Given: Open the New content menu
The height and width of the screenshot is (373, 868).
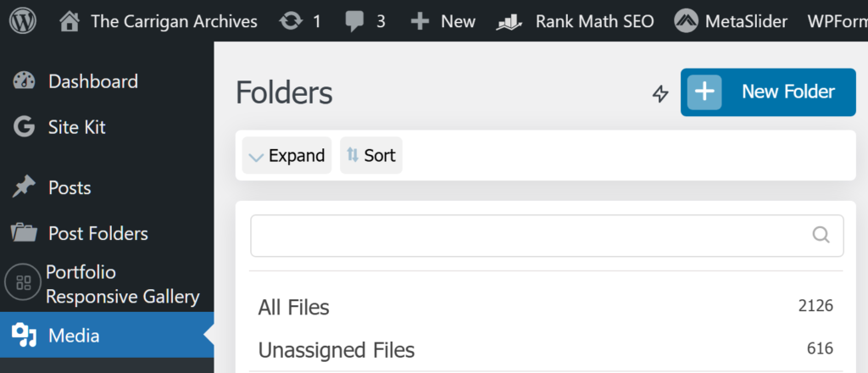Looking at the screenshot, I should pos(442,21).
